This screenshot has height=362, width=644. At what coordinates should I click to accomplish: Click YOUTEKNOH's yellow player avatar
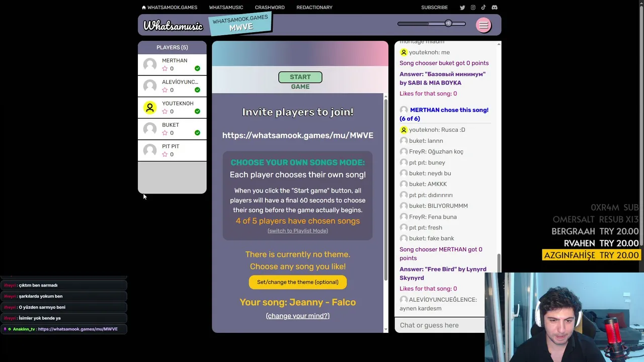[150, 108]
